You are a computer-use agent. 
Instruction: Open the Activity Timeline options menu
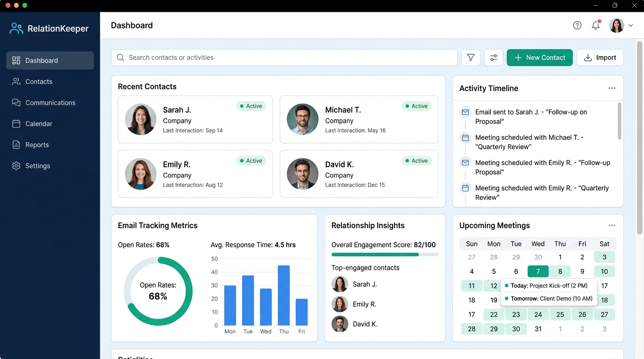[x=612, y=88]
